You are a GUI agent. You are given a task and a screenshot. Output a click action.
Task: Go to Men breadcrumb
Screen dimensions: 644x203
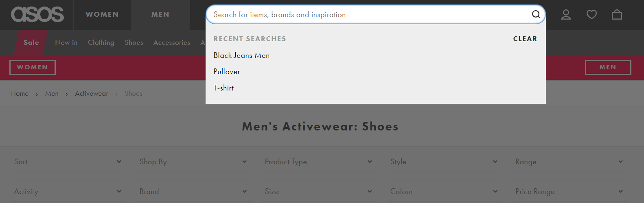tap(52, 94)
